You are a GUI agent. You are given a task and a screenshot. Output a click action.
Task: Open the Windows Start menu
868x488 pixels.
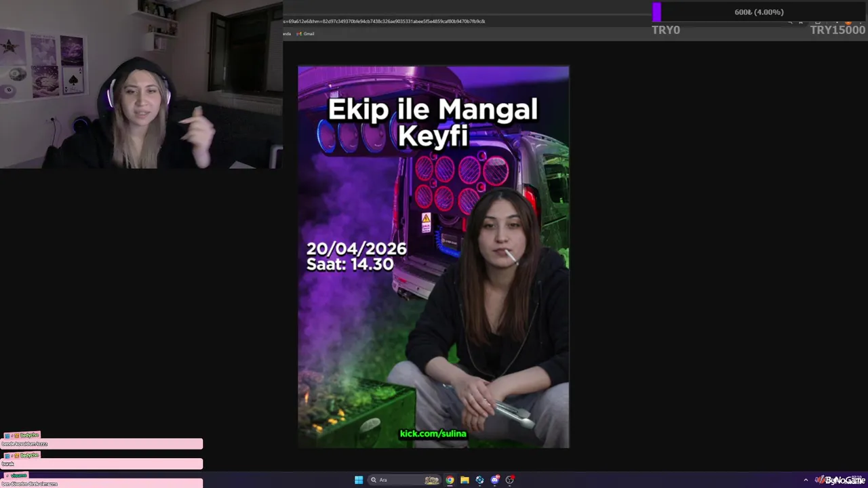[359, 480]
